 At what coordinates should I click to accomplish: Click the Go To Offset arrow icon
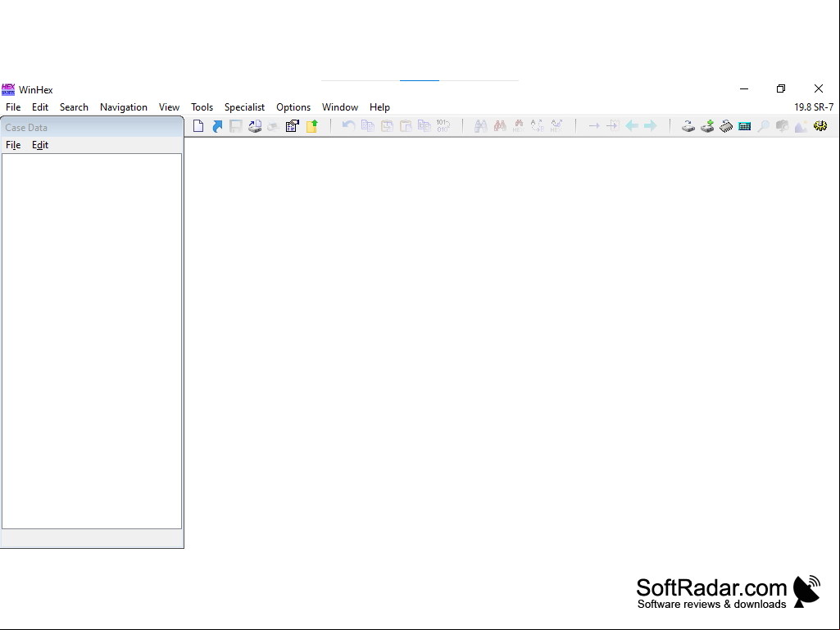pyautogui.click(x=594, y=126)
